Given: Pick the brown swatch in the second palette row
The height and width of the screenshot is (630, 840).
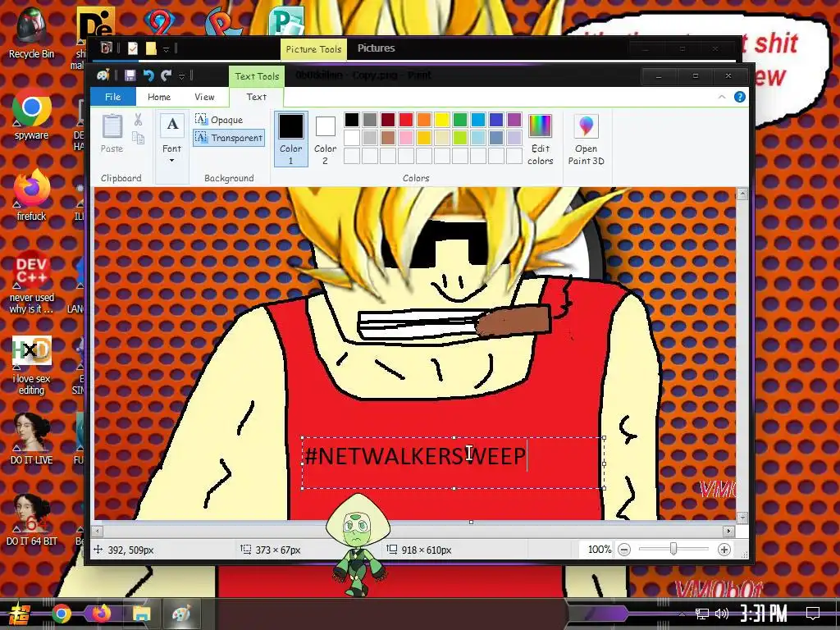Looking at the screenshot, I should click(388, 138).
